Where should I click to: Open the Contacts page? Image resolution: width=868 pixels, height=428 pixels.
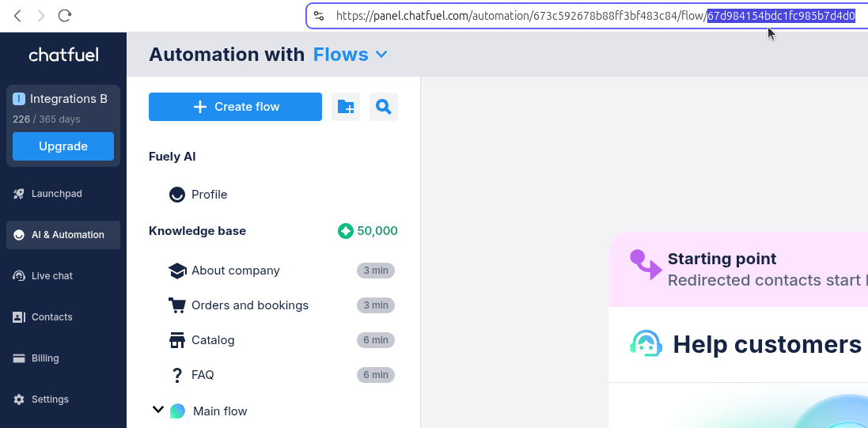pos(51,317)
